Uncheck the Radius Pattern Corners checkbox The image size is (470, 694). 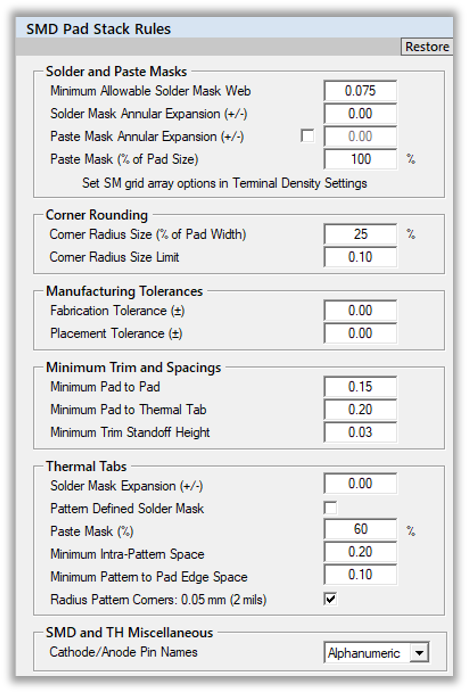click(330, 599)
